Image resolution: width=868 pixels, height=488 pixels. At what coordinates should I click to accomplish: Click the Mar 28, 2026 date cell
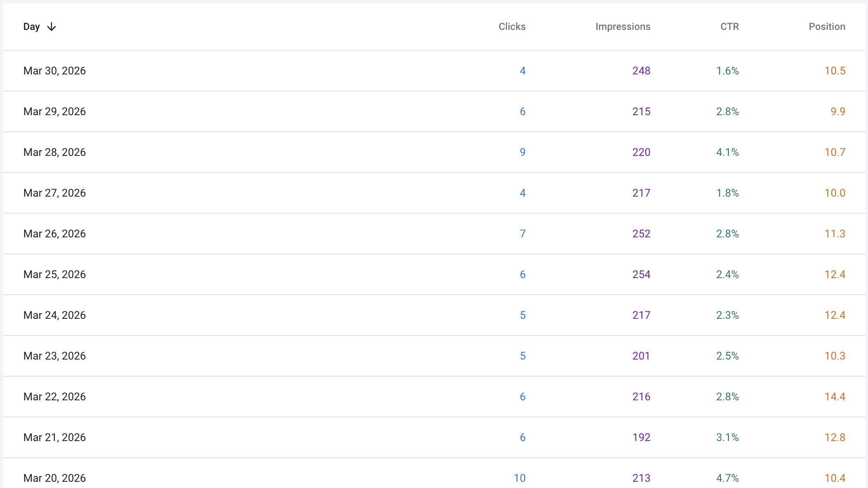(x=54, y=152)
